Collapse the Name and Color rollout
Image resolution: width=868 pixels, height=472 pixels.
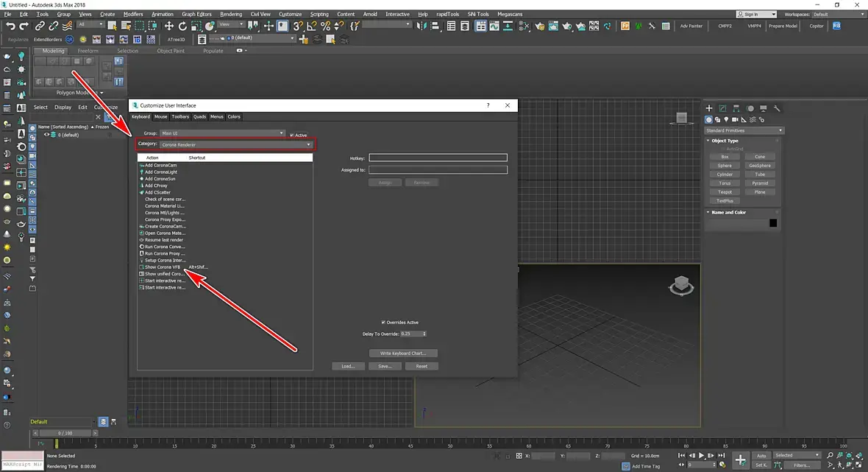708,212
